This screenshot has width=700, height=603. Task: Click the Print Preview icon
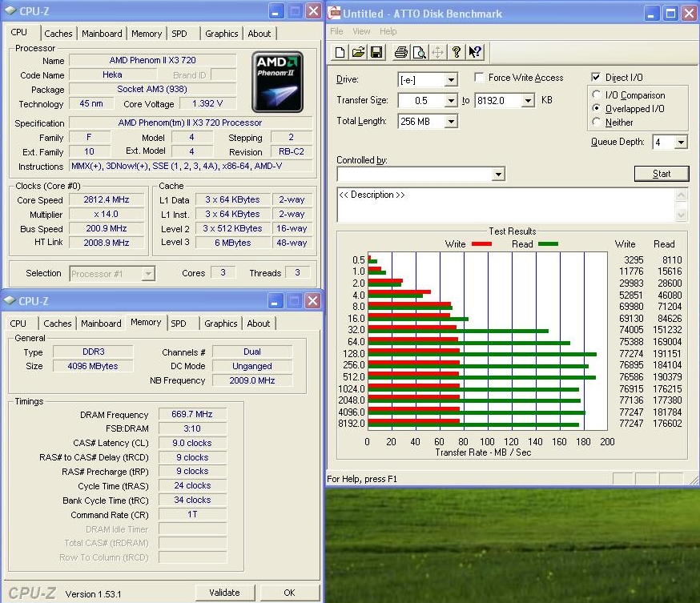coord(419,53)
